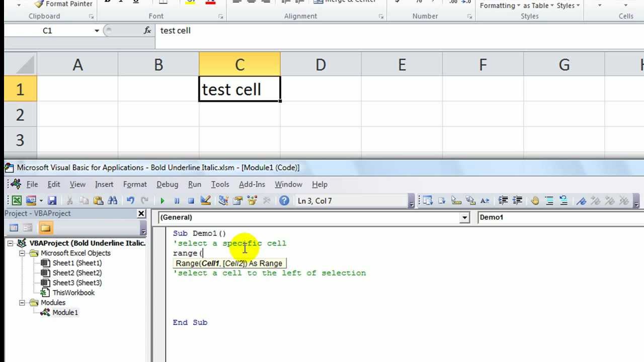Collapse the Microsoft Excel Objects folder

[x=22, y=253]
